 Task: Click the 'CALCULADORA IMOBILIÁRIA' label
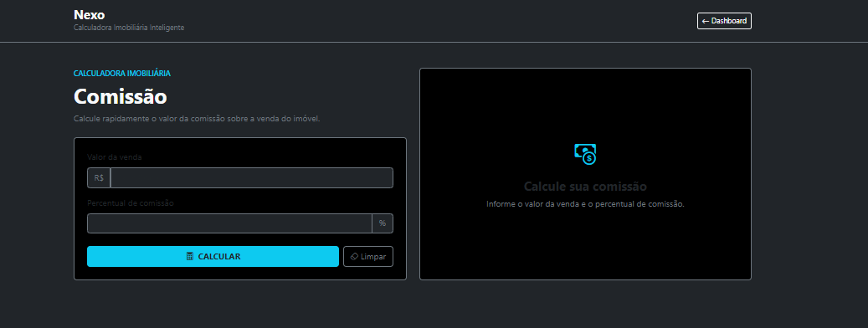click(x=121, y=73)
